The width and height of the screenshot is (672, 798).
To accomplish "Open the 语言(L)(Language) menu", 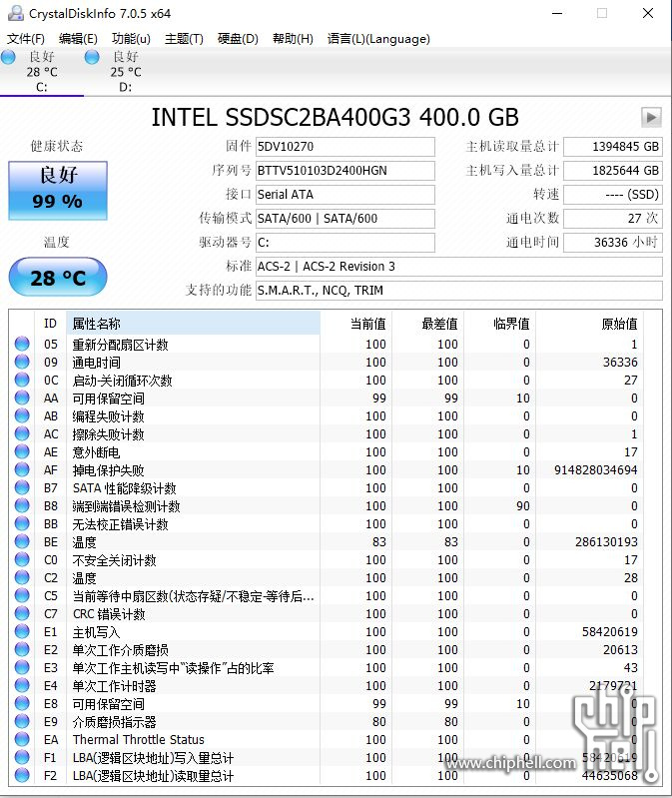I will coord(378,39).
